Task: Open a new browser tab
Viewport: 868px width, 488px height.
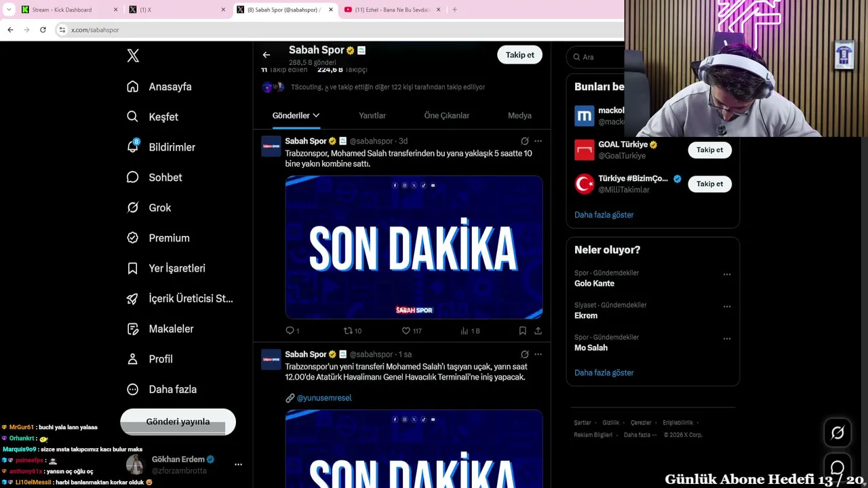Action: 454,9
